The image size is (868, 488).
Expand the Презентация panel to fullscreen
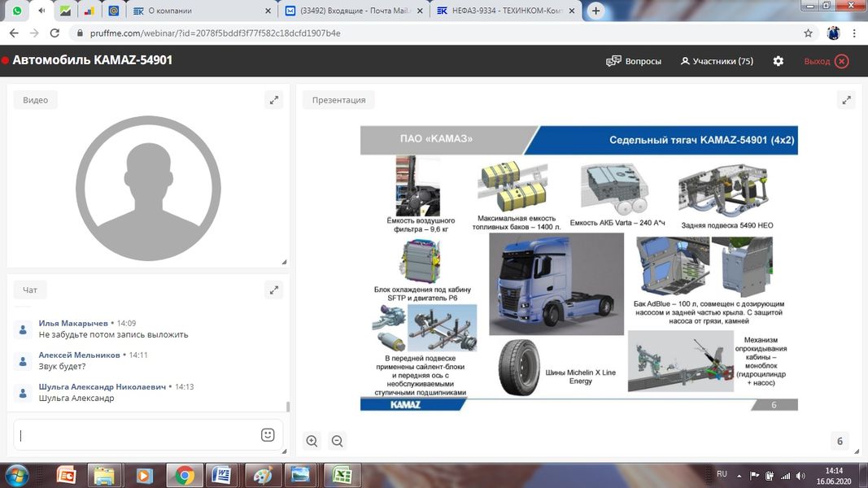coord(846,100)
